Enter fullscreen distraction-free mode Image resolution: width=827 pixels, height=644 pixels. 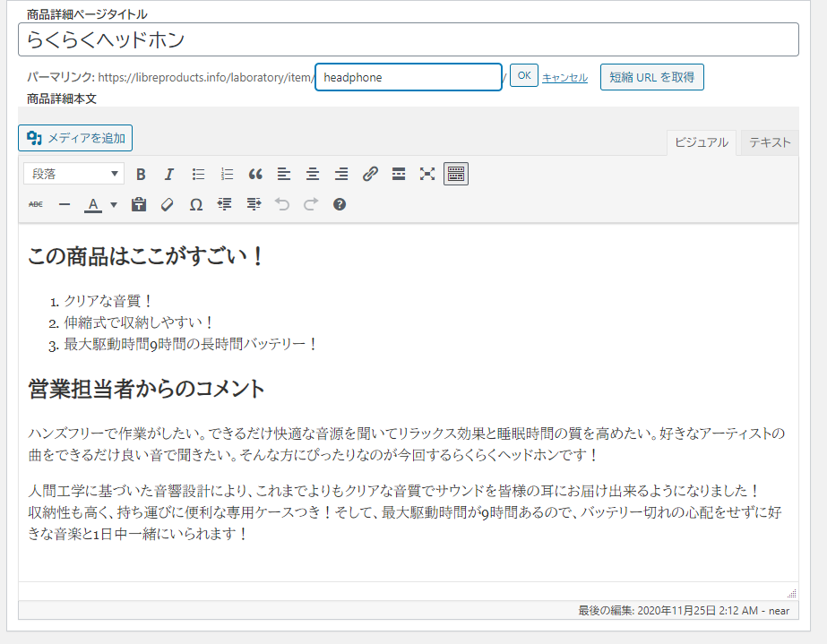click(427, 174)
